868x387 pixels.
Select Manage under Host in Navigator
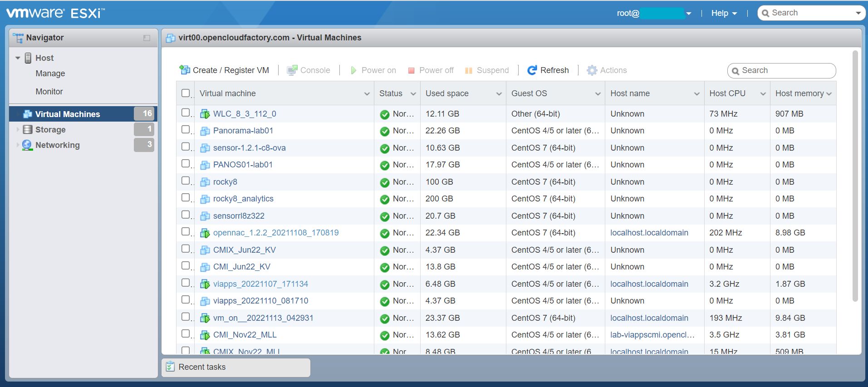coord(50,73)
